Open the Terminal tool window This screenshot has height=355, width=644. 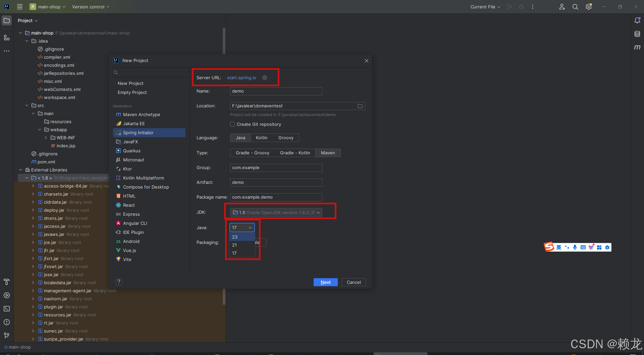pyautogui.click(x=7, y=309)
